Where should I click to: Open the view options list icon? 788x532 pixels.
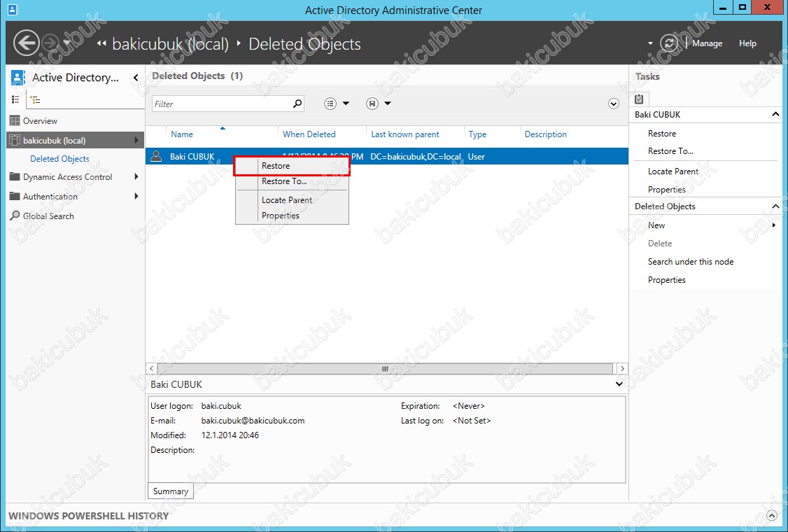coord(330,104)
